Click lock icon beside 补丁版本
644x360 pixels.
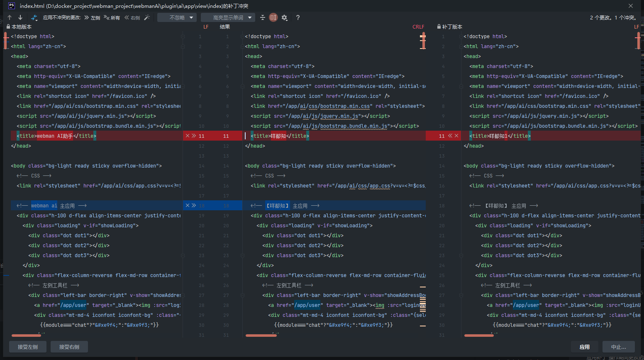(x=439, y=27)
